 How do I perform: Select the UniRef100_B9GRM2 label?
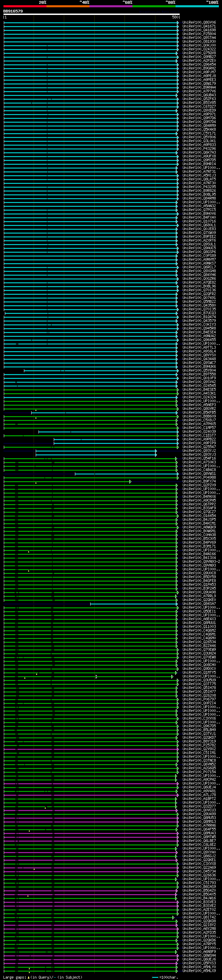tap(199, 68)
